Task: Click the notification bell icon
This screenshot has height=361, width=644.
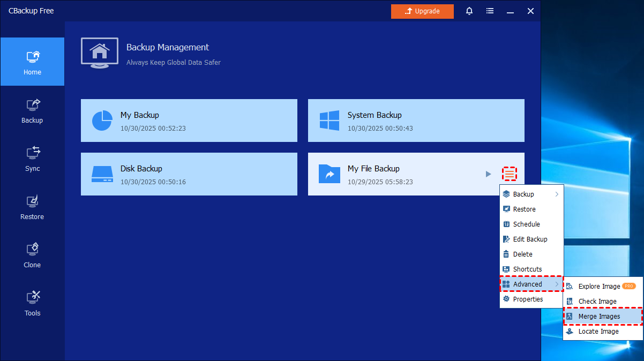Action: pos(469,11)
